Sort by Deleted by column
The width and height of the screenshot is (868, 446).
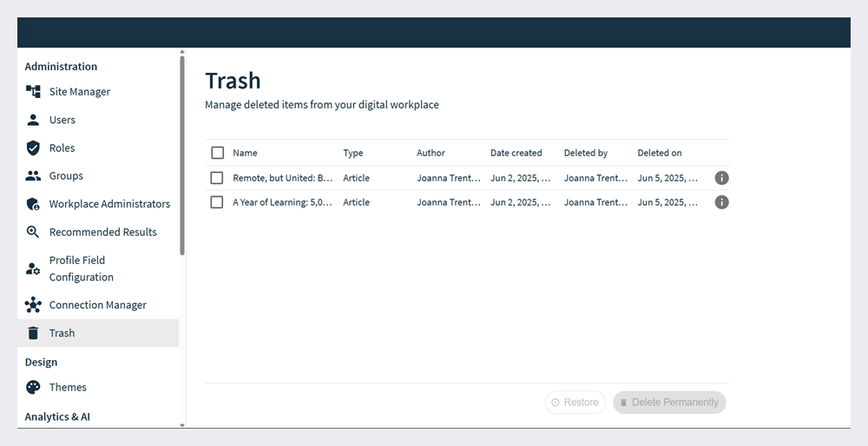click(586, 153)
